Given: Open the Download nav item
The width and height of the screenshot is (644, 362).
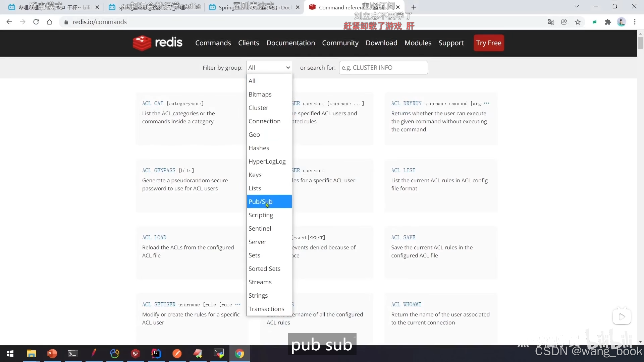Looking at the screenshot, I should coord(381,43).
